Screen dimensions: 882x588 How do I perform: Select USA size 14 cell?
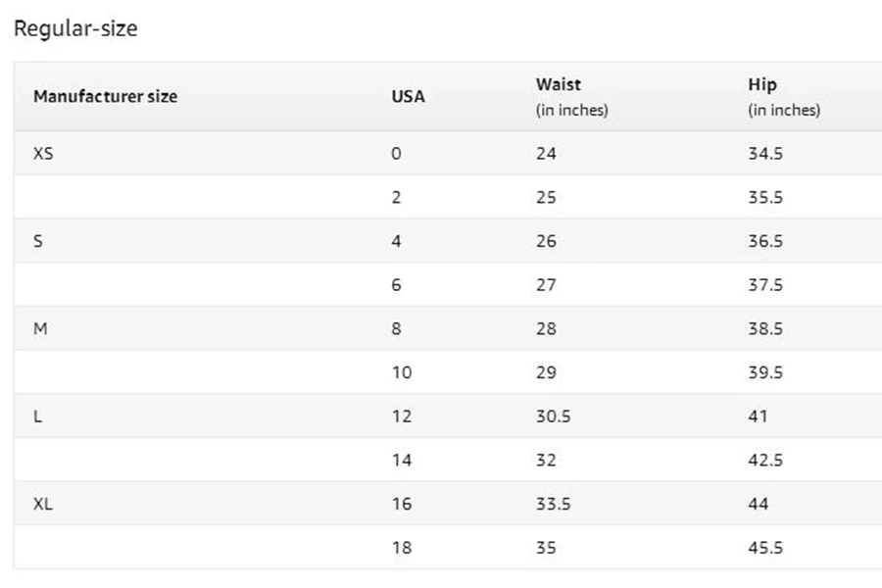(x=402, y=461)
